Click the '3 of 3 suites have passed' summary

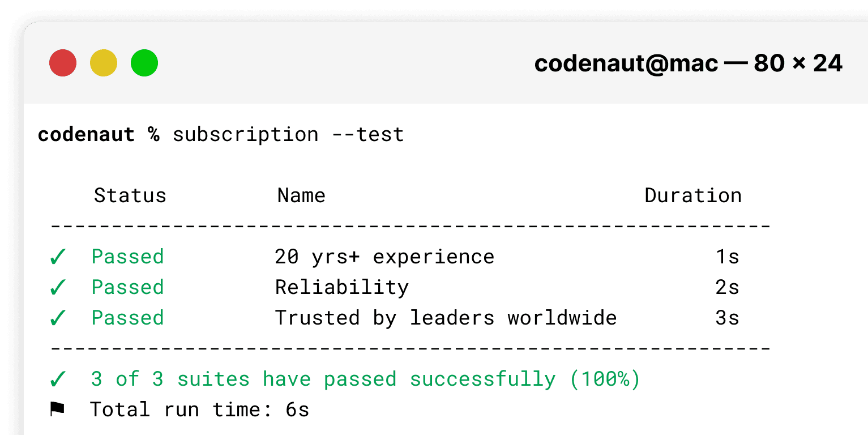tap(365, 378)
